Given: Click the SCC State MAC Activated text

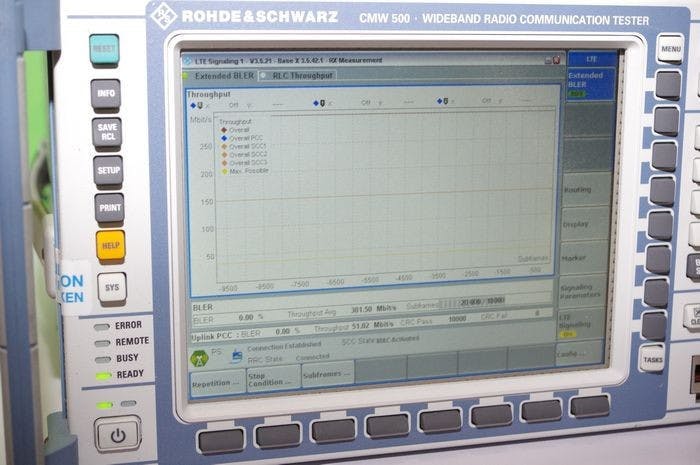Looking at the screenshot, I should coord(380,340).
